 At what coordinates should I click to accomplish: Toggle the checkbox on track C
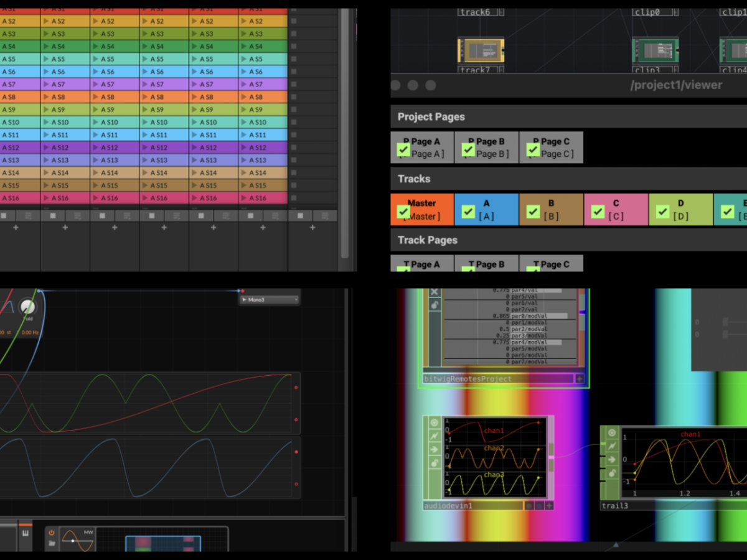click(598, 212)
